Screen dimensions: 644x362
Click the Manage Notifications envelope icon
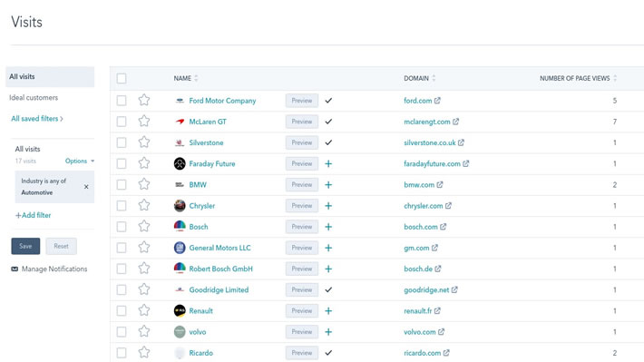(x=15, y=269)
